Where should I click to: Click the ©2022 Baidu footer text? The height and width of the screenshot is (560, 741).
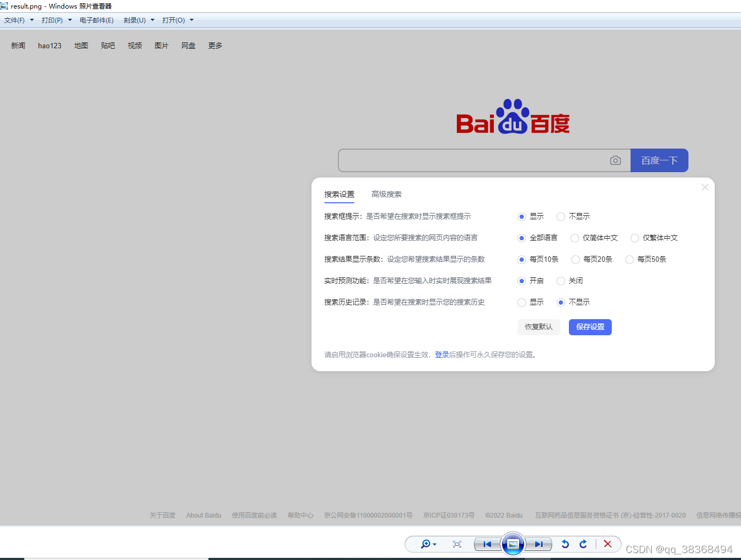(x=504, y=515)
